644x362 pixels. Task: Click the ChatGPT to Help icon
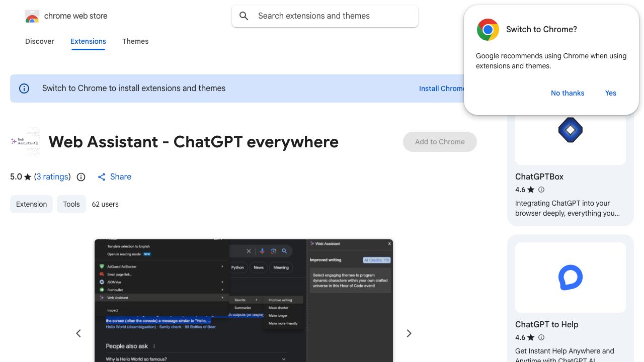(x=571, y=278)
